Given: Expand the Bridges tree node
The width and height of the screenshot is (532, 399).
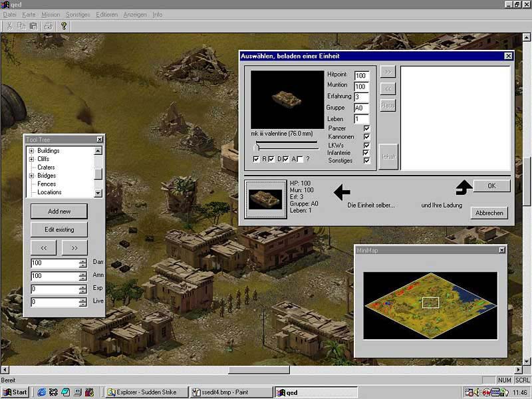Looking at the screenshot, I should click(31, 176).
